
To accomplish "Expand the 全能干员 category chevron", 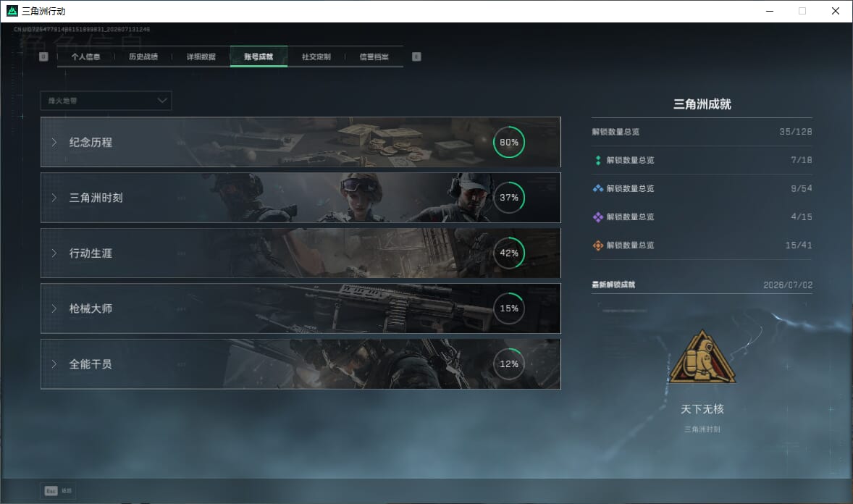I will pyautogui.click(x=54, y=364).
